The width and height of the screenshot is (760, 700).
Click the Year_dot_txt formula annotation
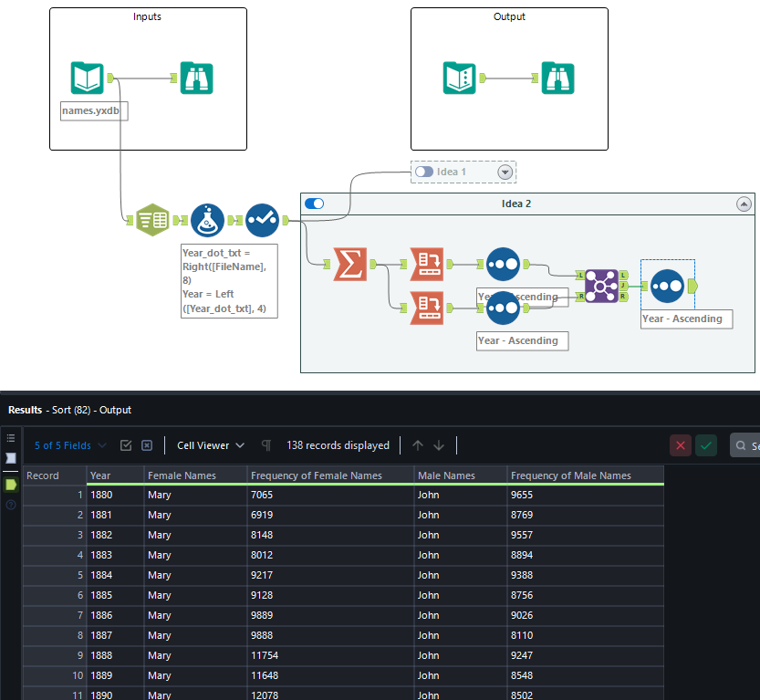pos(229,281)
